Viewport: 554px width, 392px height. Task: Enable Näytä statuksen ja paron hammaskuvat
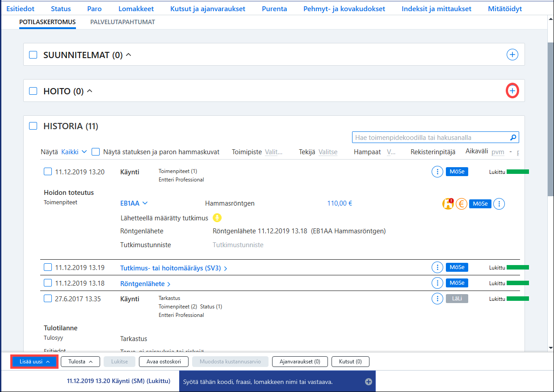point(96,152)
